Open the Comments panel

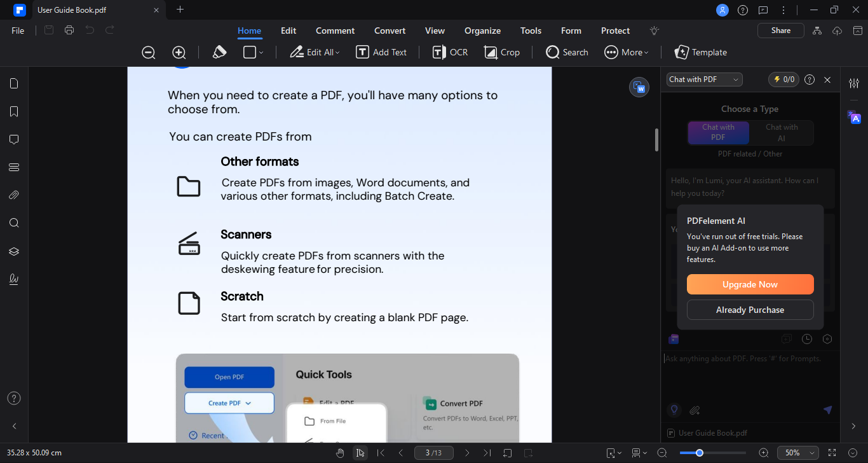coord(13,139)
